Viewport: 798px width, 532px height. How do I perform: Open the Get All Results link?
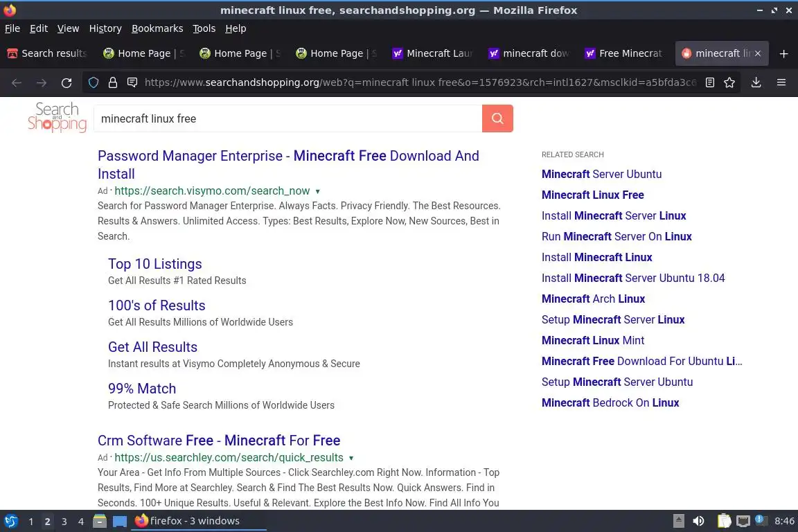(152, 347)
